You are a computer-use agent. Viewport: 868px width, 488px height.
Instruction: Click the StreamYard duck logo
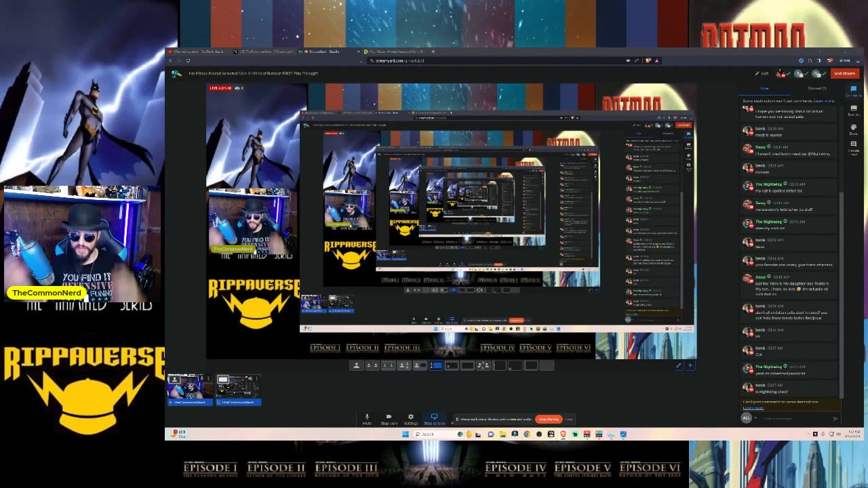[176, 73]
